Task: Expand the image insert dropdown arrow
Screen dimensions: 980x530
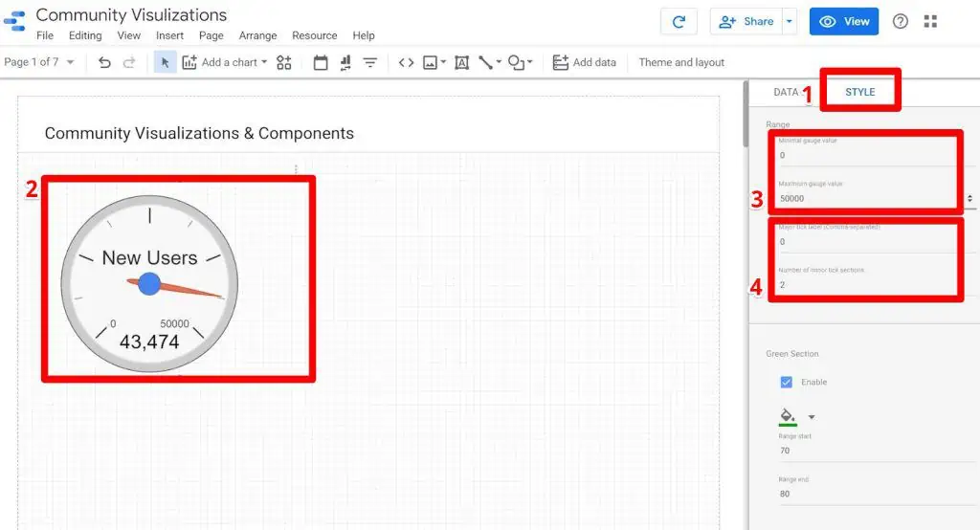Action: click(x=443, y=62)
